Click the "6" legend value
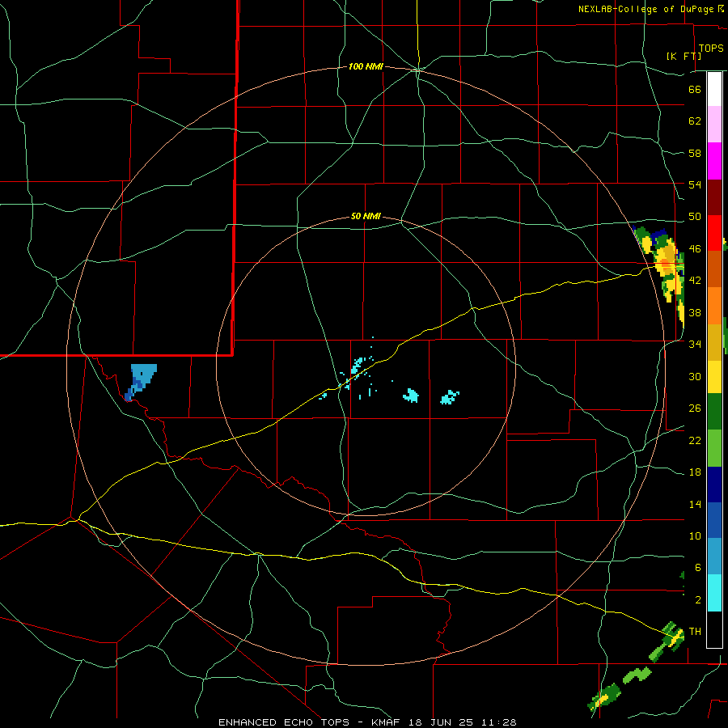 click(x=698, y=568)
